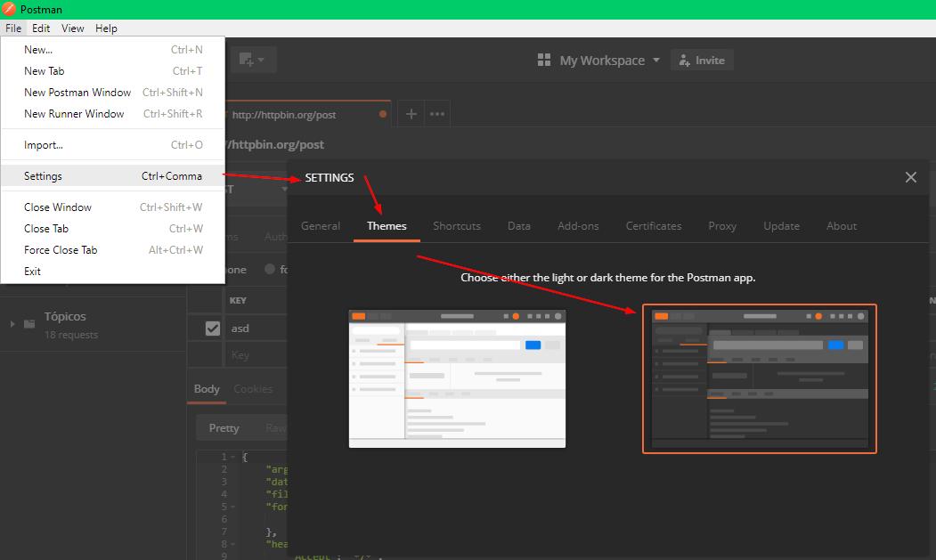Open the Edit menu

click(41, 28)
